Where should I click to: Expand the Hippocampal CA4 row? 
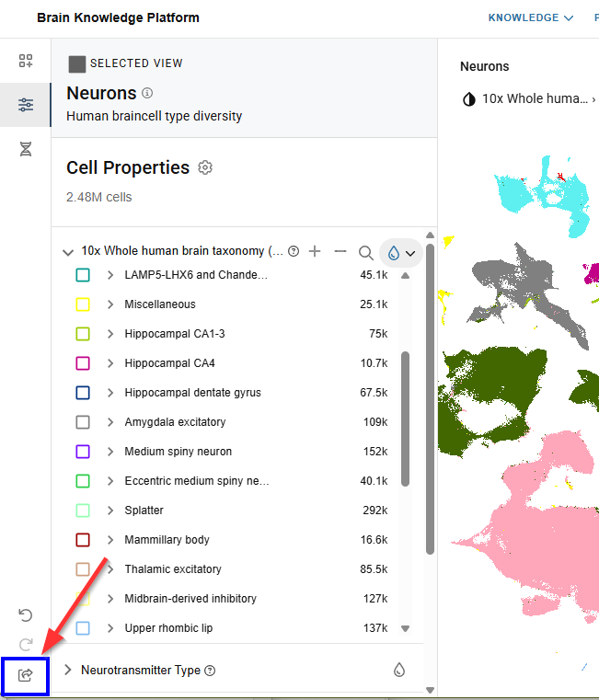[x=110, y=363]
